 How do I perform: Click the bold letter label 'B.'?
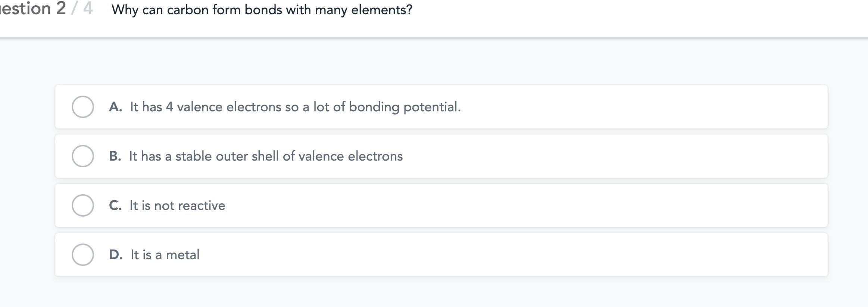pos(115,156)
